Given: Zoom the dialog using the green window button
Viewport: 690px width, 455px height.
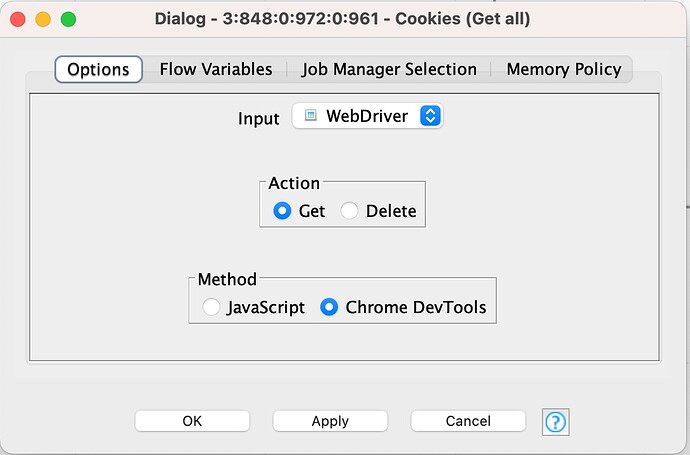Looking at the screenshot, I should click(68, 19).
